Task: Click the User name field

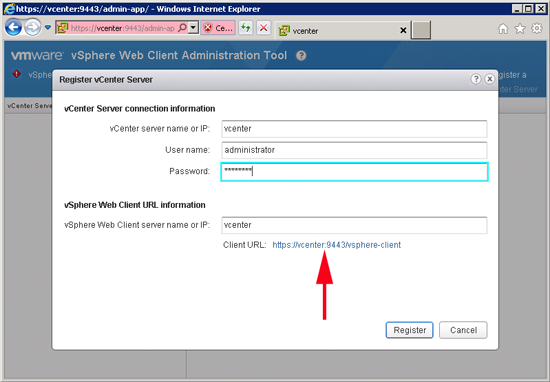Action: [x=354, y=150]
